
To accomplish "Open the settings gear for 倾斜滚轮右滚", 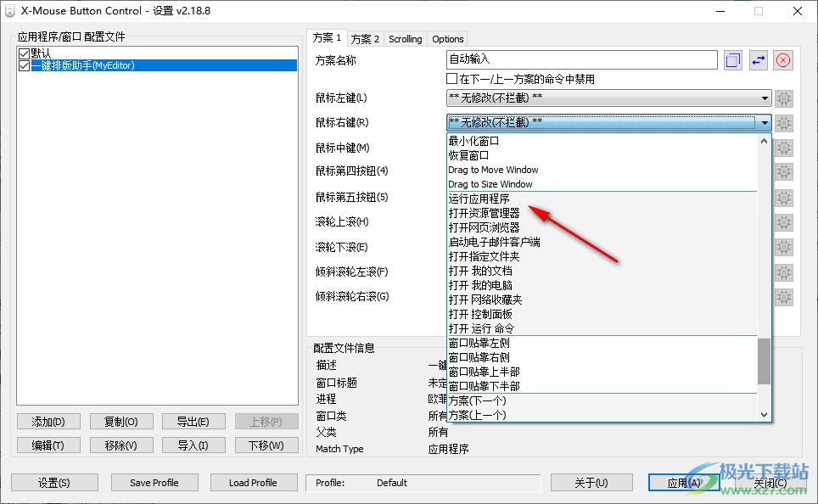I will pyautogui.click(x=783, y=297).
